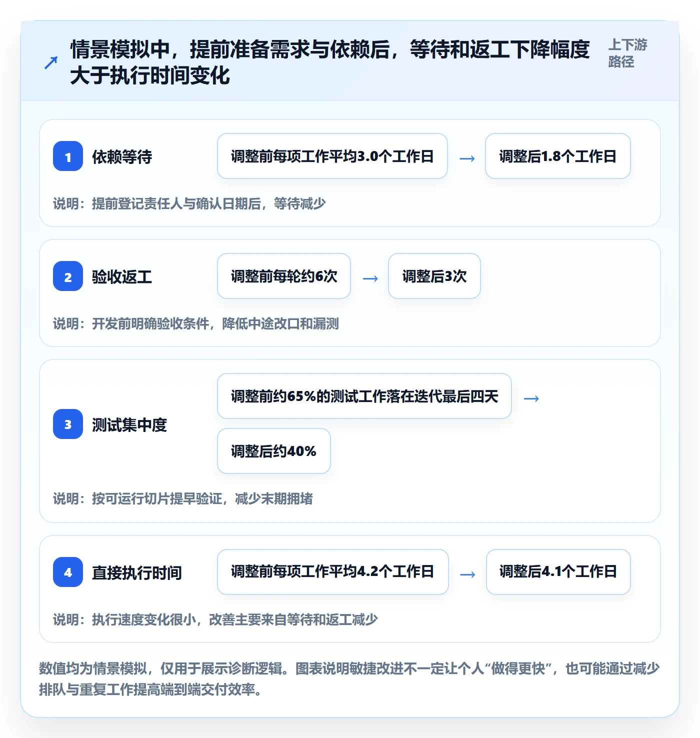Click the note 提前登记责任人与确认日期后,等待减少
Viewport: 700px width, 738px height.
click(x=189, y=203)
